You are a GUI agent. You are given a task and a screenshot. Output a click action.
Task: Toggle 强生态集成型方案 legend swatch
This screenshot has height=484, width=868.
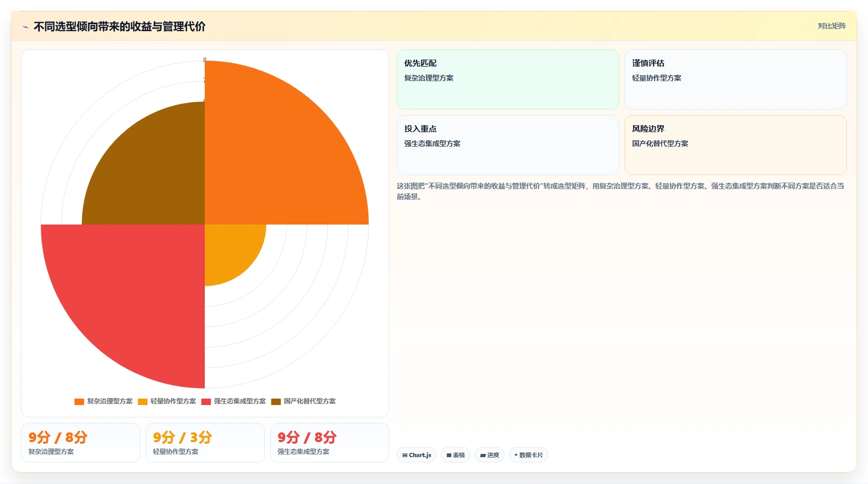click(x=206, y=401)
